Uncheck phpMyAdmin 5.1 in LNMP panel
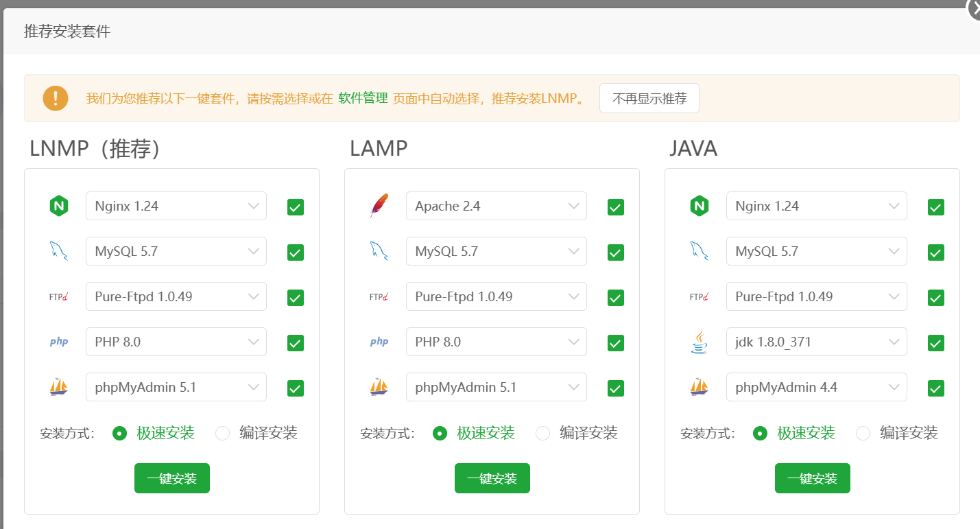 (296, 388)
